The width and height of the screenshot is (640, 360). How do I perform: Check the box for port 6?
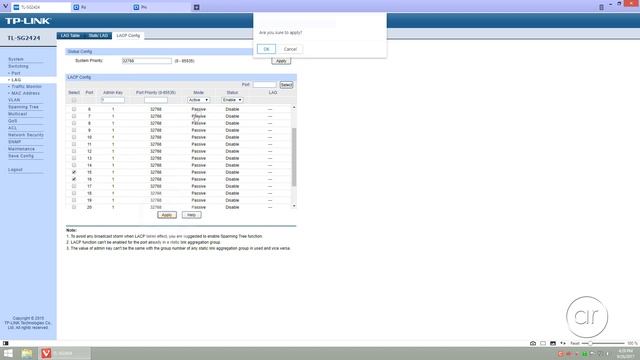(74, 109)
